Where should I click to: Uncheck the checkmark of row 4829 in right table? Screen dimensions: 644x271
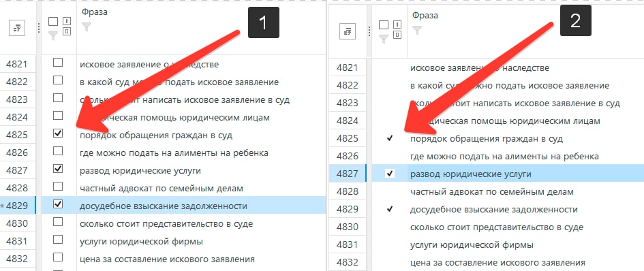[390, 210]
